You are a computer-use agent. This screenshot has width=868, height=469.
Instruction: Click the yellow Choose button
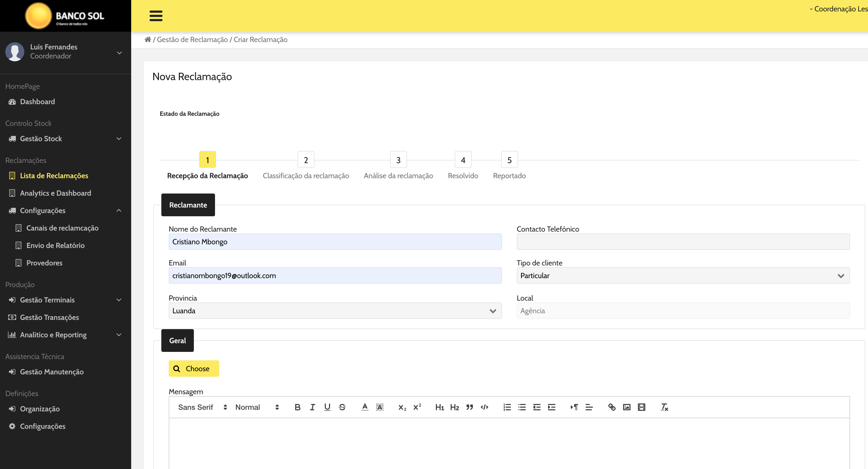coord(194,369)
